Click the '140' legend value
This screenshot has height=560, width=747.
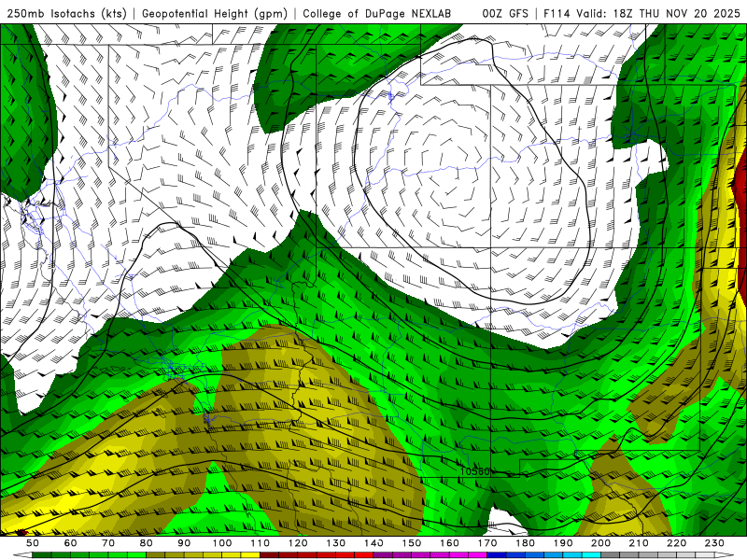coord(373,543)
